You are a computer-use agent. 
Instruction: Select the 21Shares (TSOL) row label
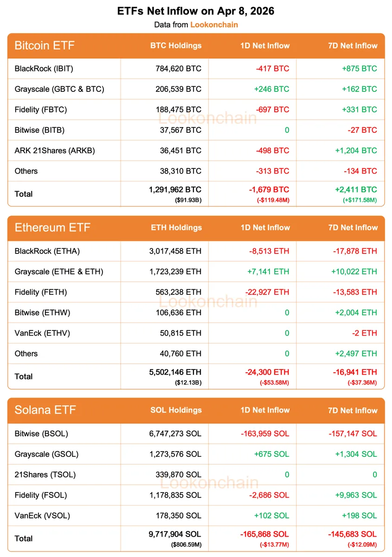pos(45,474)
